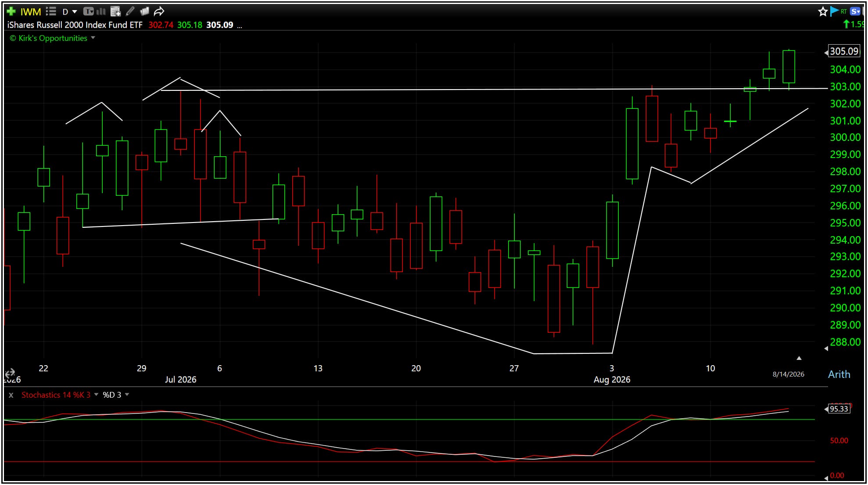Click the iShares Russell 2000 Index Fund ETF name
This screenshot has height=485, width=868.
coord(75,25)
